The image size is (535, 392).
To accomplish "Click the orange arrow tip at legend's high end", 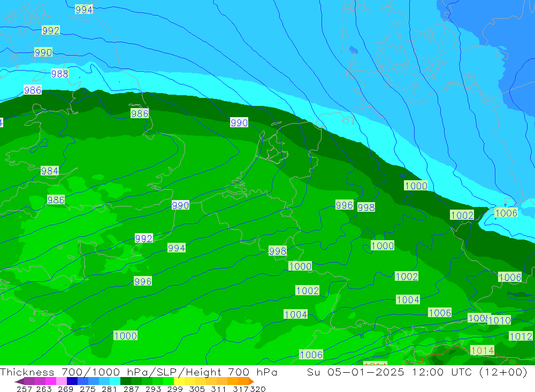I will [x=251, y=381].
